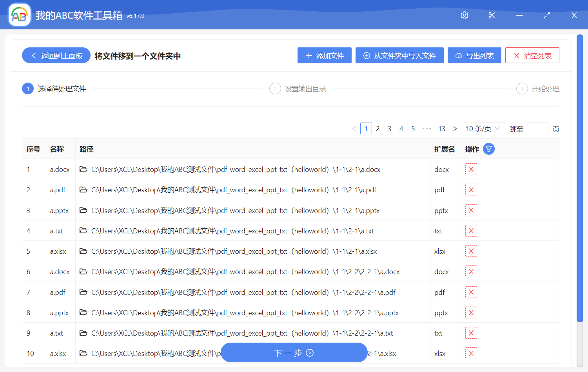Clear the list with 清空列表
This screenshot has height=372, width=588.
pos(532,55)
